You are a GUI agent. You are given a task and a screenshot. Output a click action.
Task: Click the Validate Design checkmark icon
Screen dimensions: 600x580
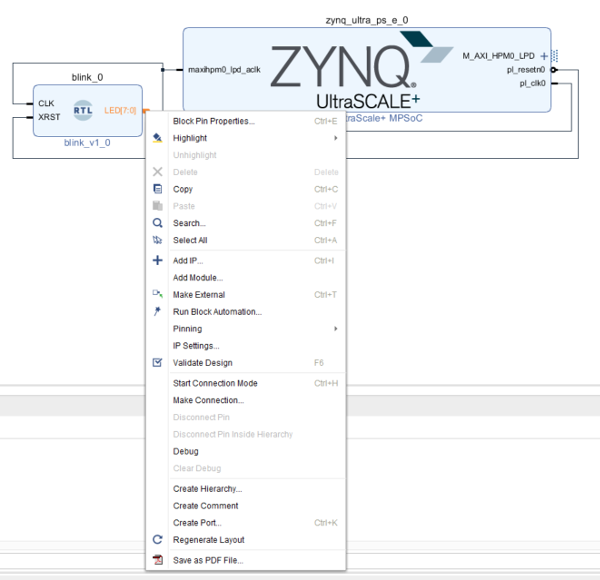point(157,362)
